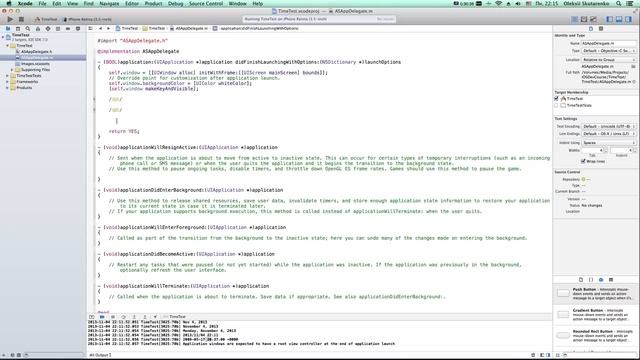The height and width of the screenshot is (360, 640).
Task: Switch to Standard editor
Action: 575,19
